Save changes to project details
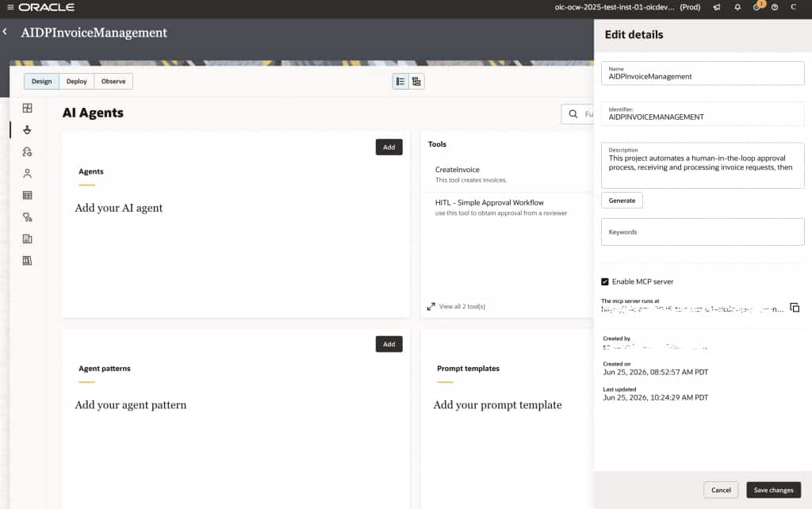This screenshot has height=509, width=812. (x=773, y=490)
